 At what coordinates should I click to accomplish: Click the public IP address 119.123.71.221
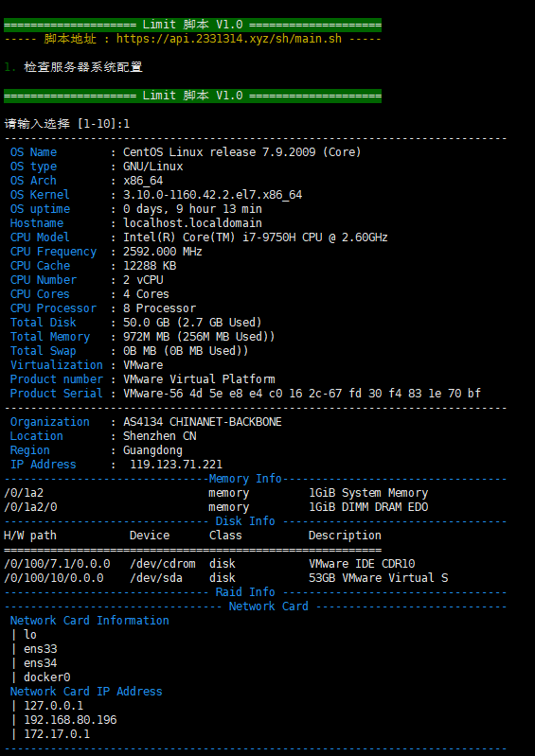[x=176, y=465]
